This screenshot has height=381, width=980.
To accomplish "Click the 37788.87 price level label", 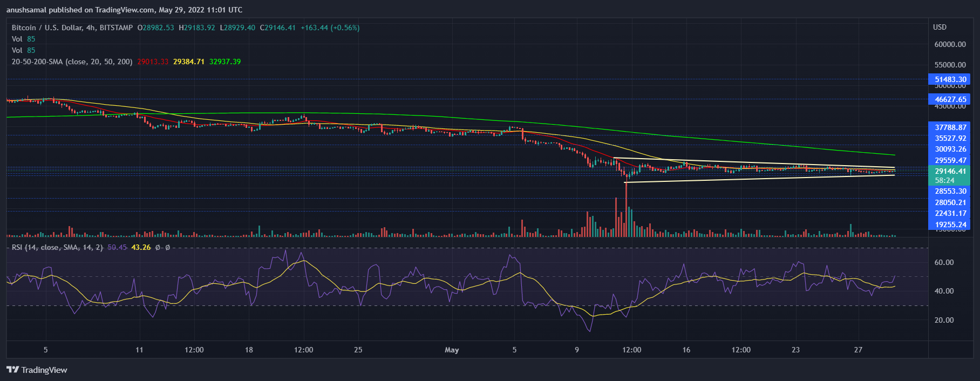I will [x=950, y=127].
